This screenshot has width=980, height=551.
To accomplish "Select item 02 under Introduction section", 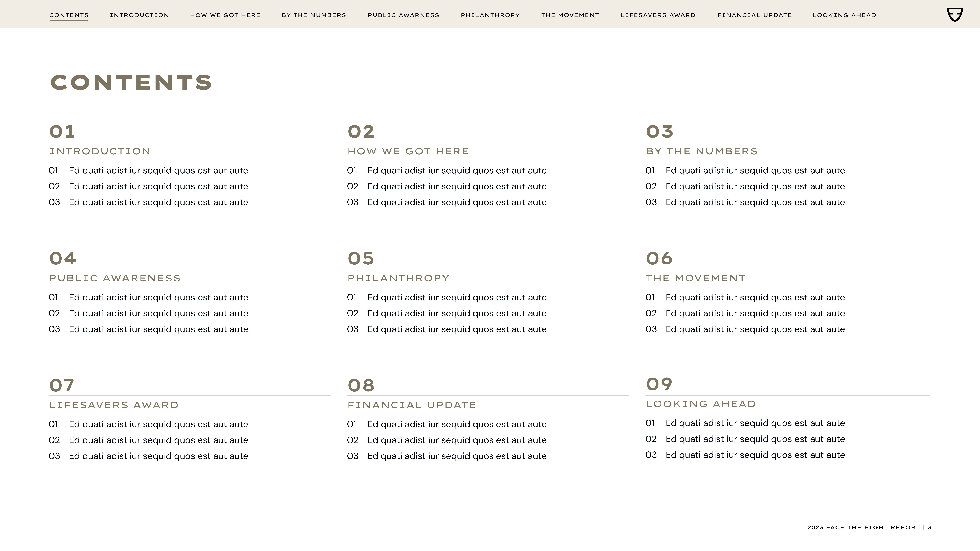I will click(148, 187).
